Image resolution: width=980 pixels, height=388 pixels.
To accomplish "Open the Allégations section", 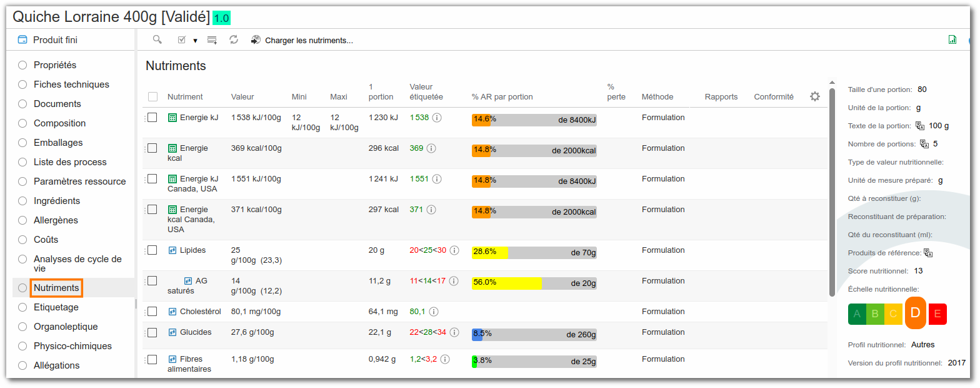I will point(57,365).
